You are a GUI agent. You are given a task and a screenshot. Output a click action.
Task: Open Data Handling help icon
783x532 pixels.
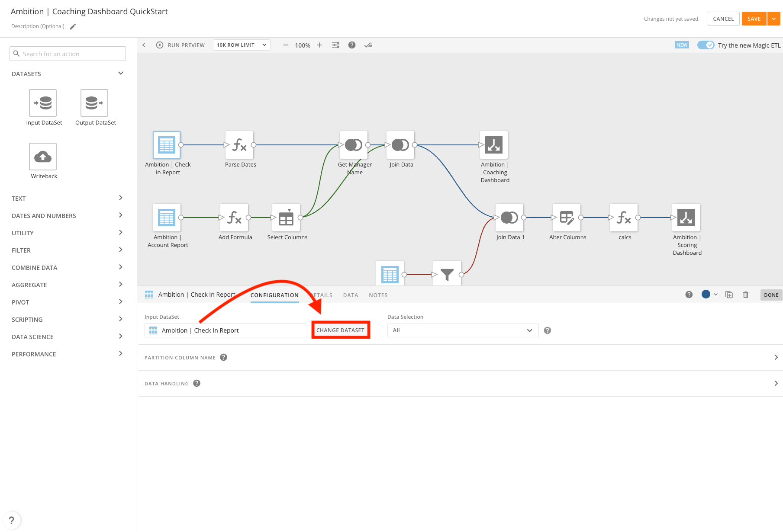point(197,383)
